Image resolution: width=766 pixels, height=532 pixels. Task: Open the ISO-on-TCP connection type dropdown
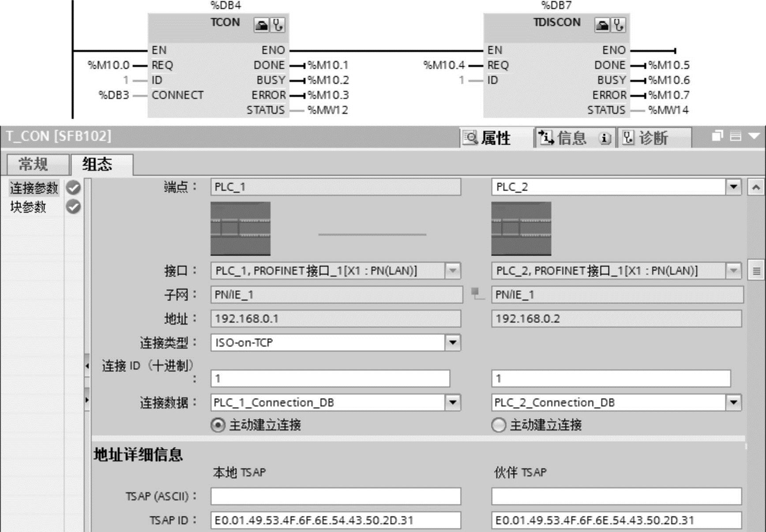pos(453,342)
